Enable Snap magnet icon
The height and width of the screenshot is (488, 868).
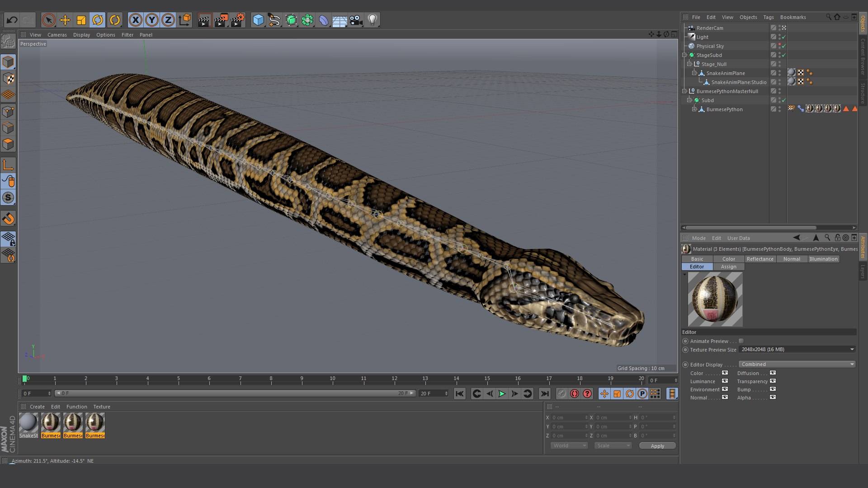point(8,219)
